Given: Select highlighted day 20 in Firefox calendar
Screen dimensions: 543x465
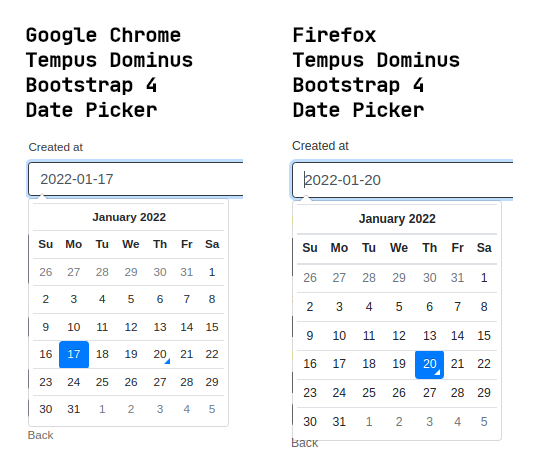Looking at the screenshot, I should [x=429, y=364].
